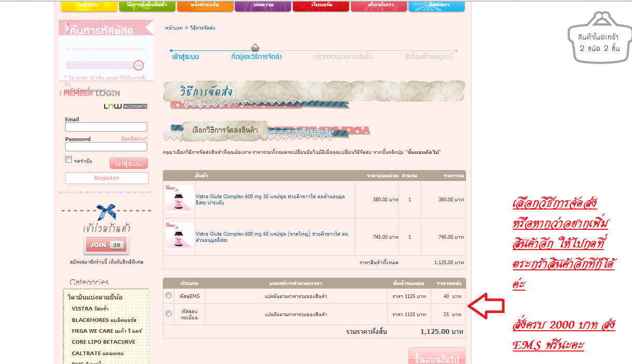Click the 380.00 บาท unit price cell

[x=384, y=199]
